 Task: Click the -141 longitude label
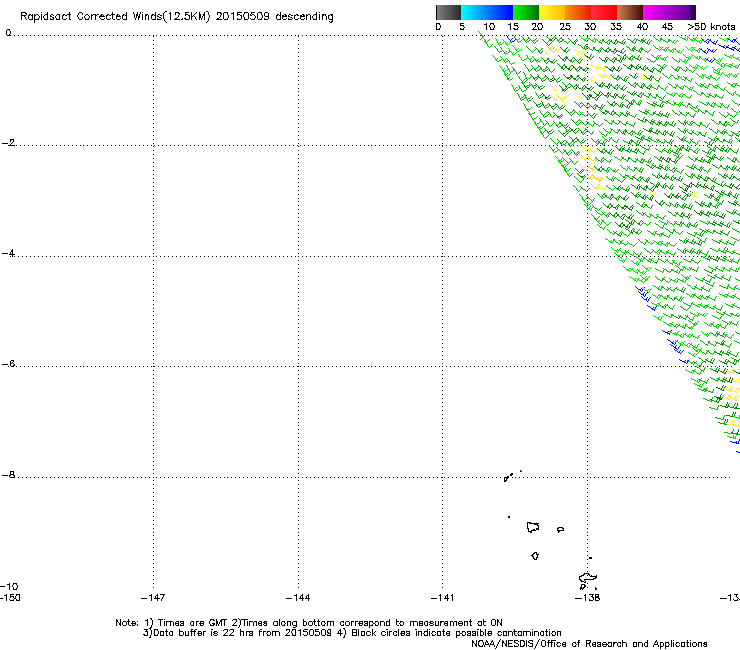pyautogui.click(x=442, y=598)
